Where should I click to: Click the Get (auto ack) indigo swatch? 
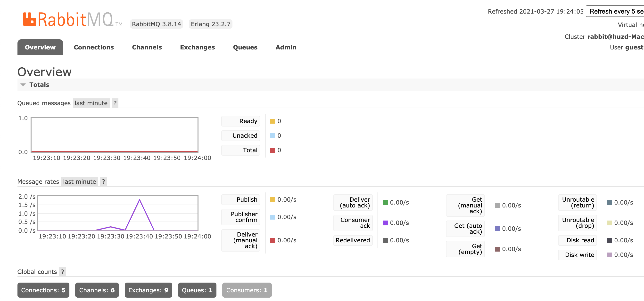pos(497,229)
